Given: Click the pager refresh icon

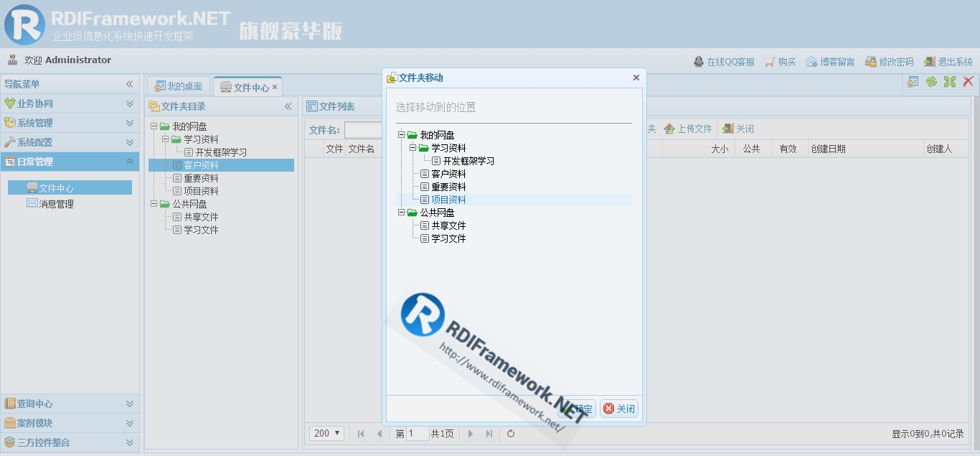Looking at the screenshot, I should [x=511, y=434].
